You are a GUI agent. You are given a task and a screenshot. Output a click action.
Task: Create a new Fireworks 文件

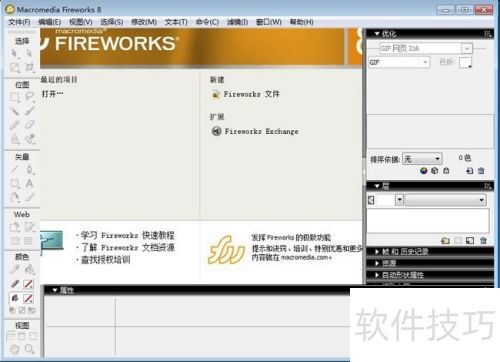coord(246,94)
